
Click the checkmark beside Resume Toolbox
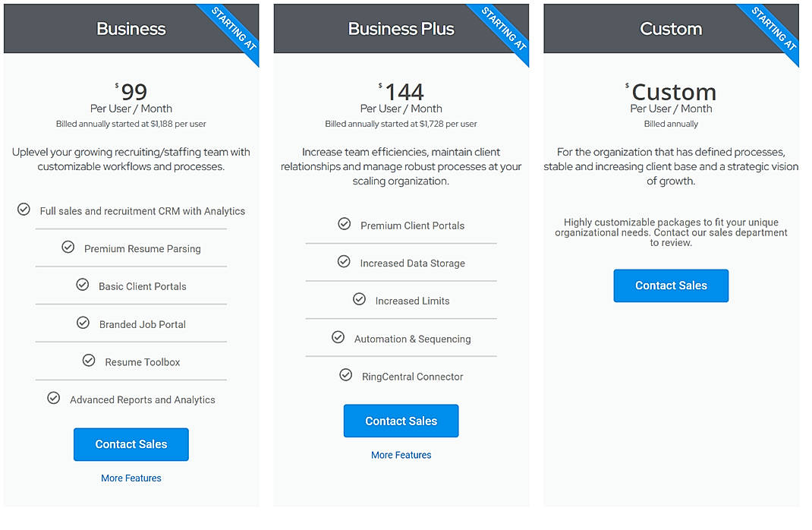pos(89,361)
